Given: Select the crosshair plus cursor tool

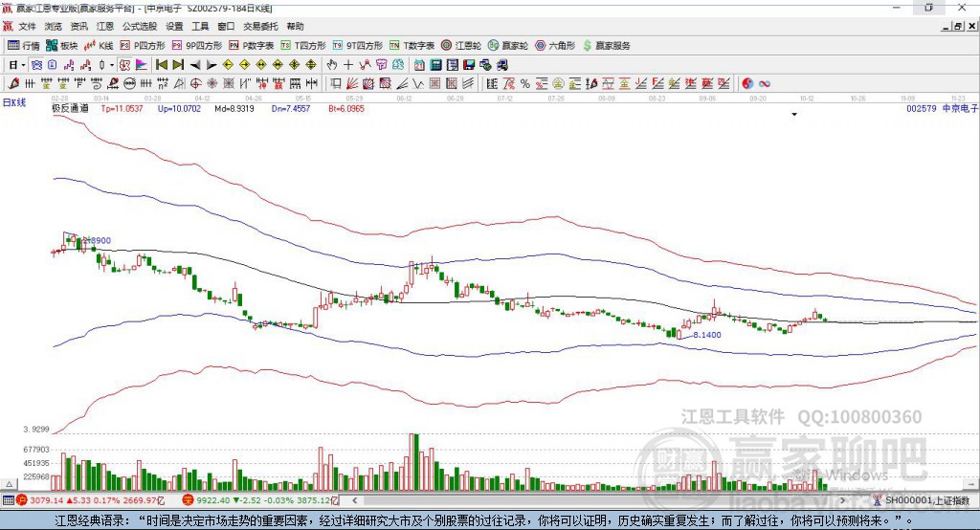Looking at the screenshot, I should 348,65.
